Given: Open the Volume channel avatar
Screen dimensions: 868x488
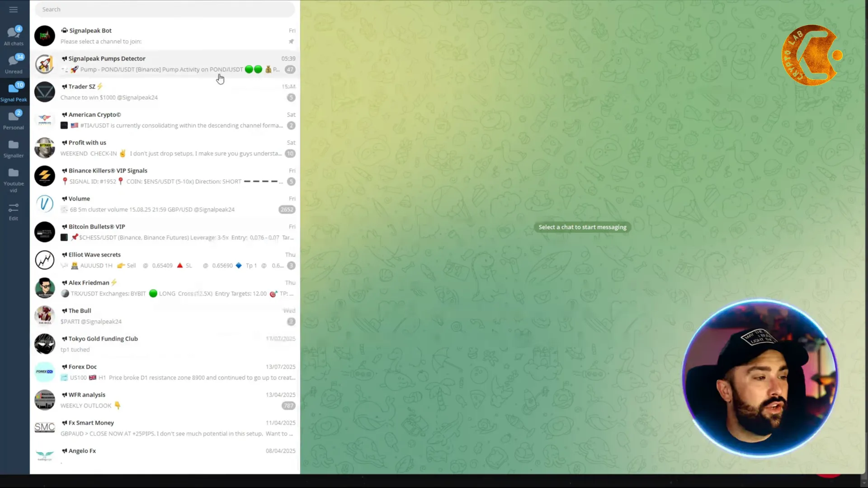Looking at the screenshot, I should 45,204.
